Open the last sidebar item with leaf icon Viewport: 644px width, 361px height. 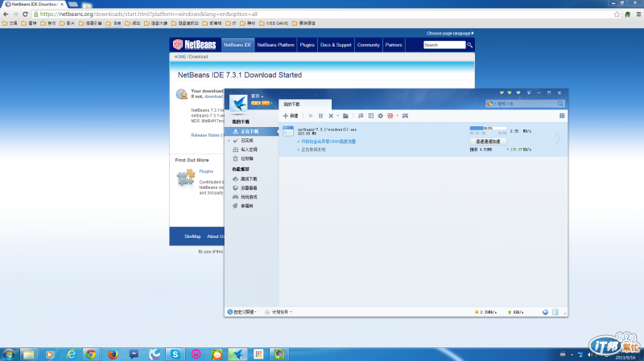243,207
